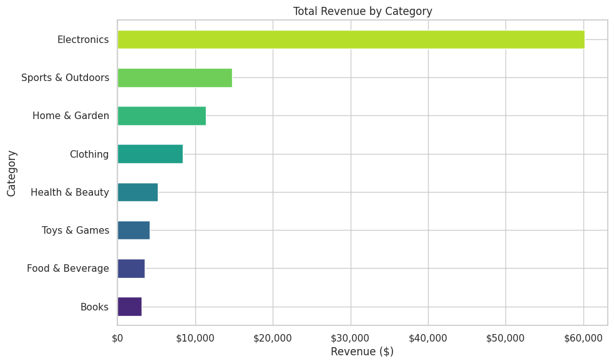Select the Books category label
This screenshot has height=364, width=614.
94,307
